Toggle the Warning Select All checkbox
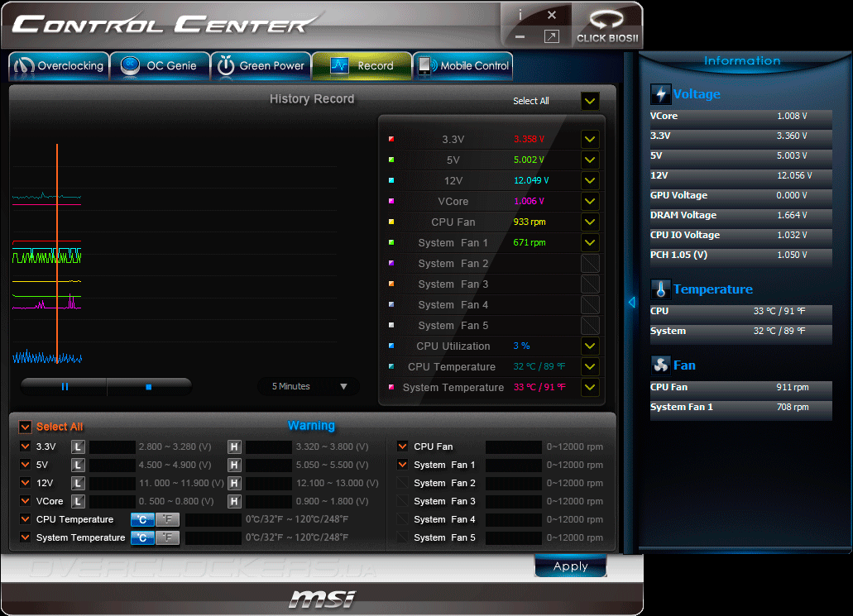 (x=25, y=427)
